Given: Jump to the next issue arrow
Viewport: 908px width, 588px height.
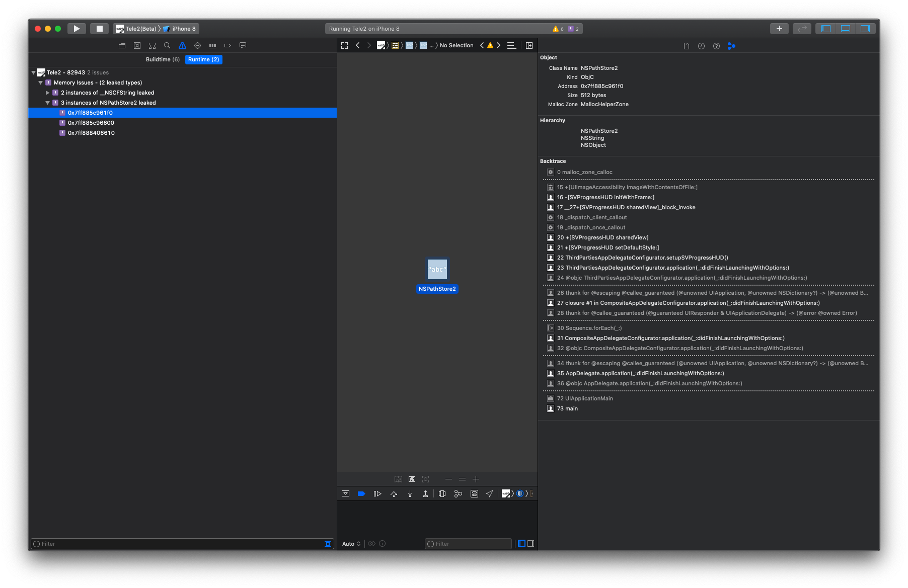Looking at the screenshot, I should (x=499, y=45).
